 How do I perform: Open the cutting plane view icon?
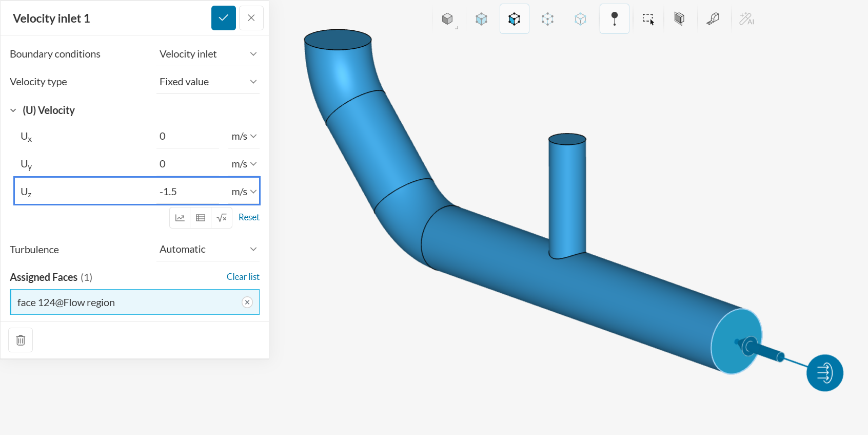[679, 20]
